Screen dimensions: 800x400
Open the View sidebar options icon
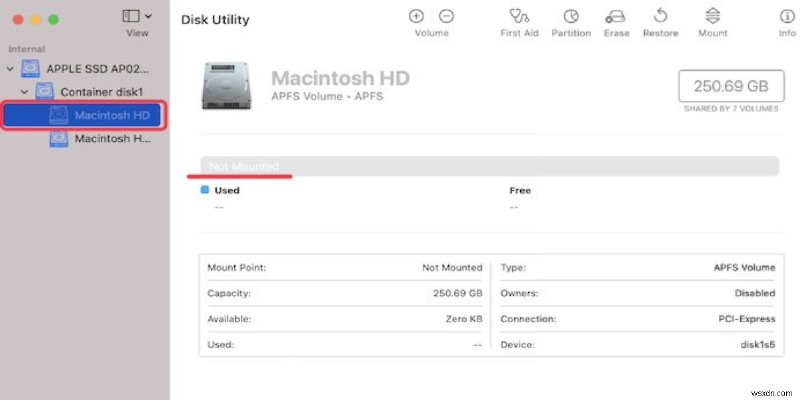(x=131, y=16)
